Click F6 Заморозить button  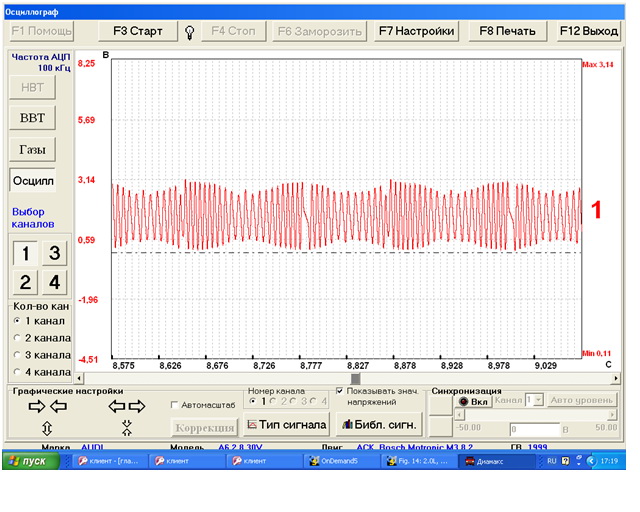(x=320, y=31)
